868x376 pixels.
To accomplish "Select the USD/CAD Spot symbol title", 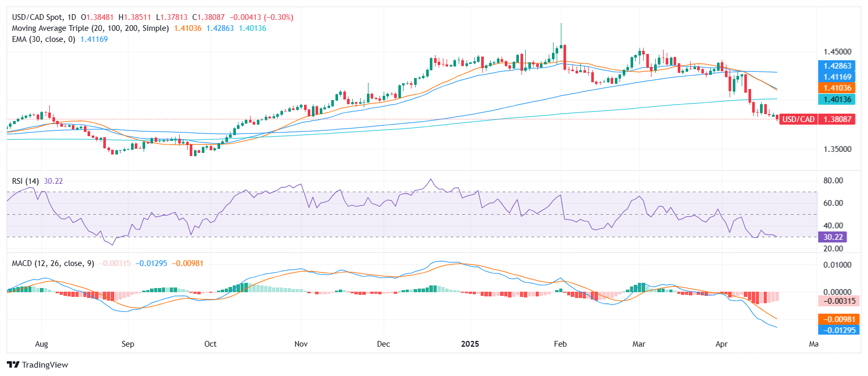I will 45,17.
